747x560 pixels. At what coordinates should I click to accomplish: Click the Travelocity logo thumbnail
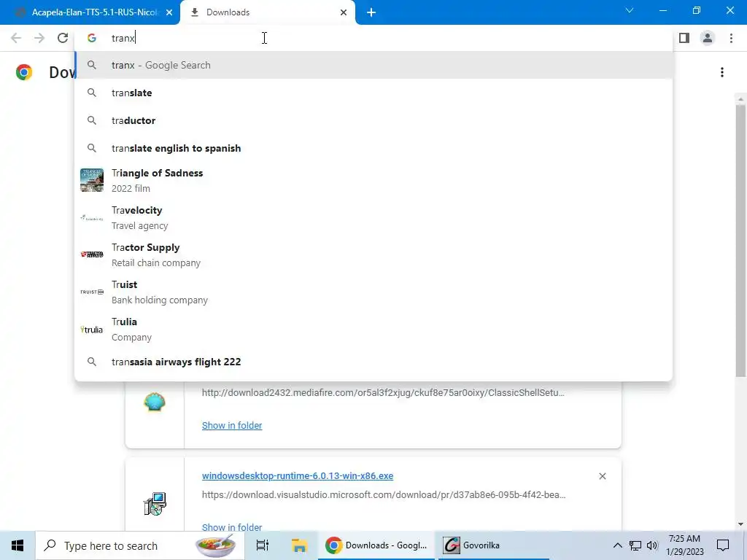[x=92, y=218]
